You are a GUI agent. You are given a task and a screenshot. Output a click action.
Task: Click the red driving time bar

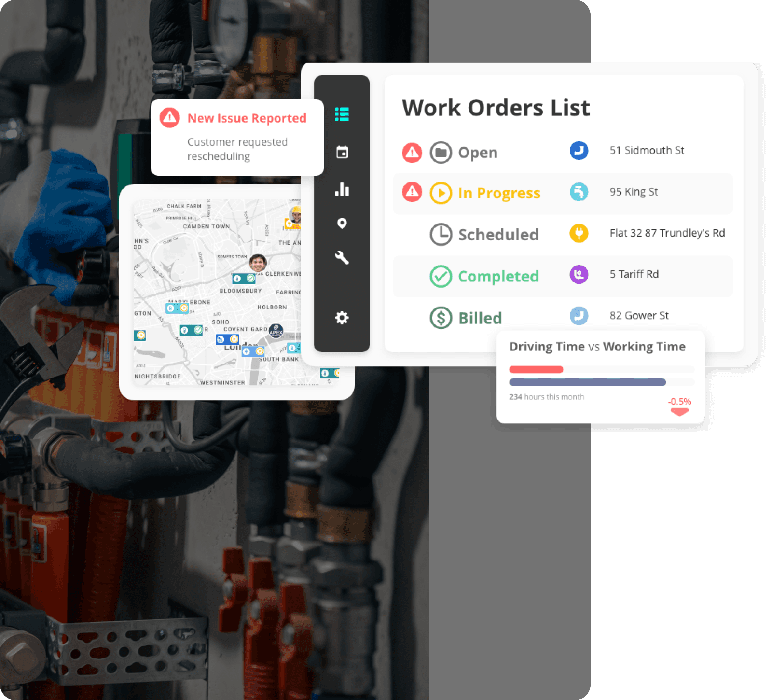[536, 370]
